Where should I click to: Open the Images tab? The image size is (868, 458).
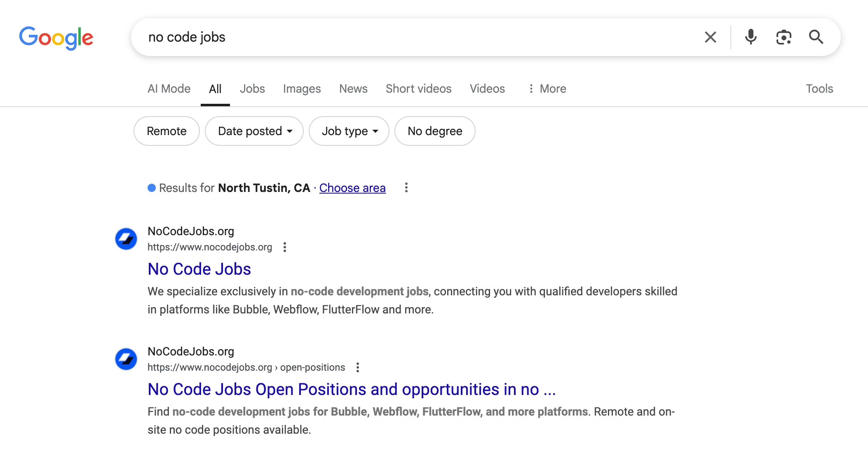302,89
